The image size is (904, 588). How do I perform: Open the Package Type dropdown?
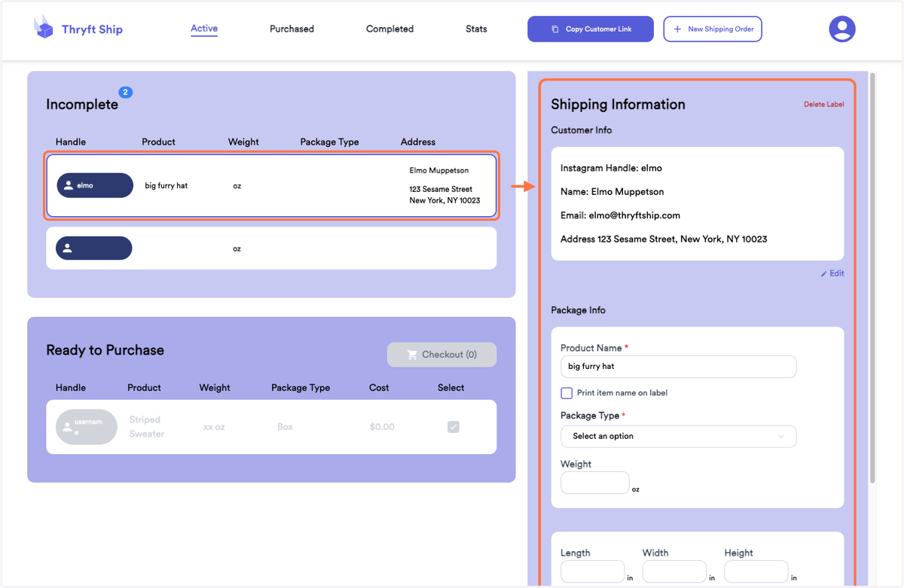pyautogui.click(x=678, y=436)
